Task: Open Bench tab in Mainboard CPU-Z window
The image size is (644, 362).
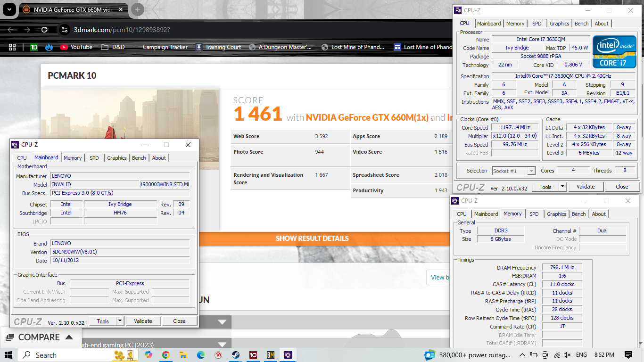Action: (139, 158)
